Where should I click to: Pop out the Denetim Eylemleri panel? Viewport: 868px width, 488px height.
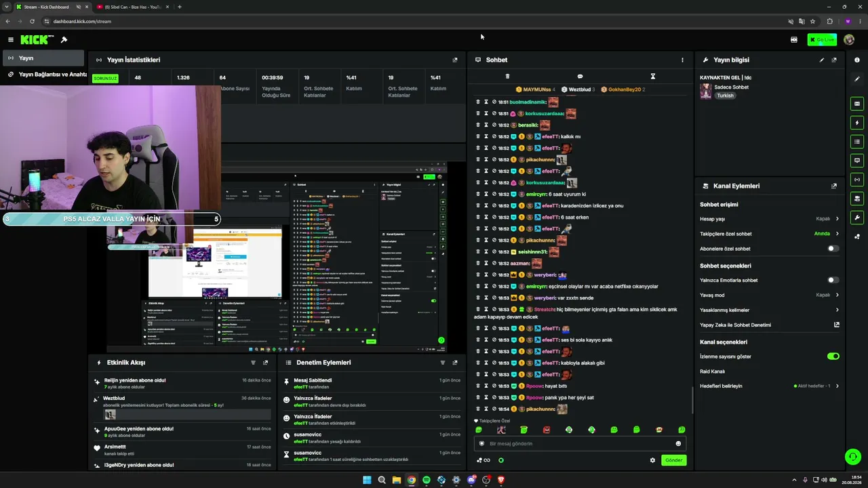455,363
